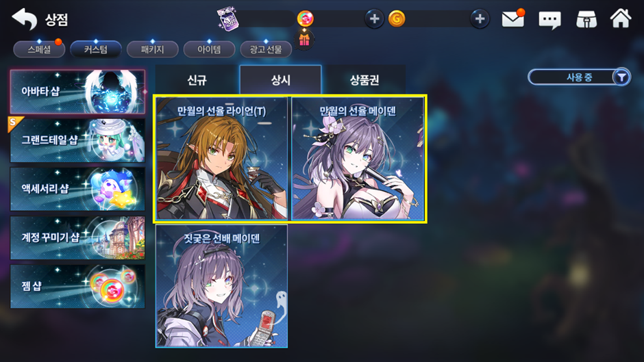Go back with the return arrow icon
The width and height of the screenshot is (644, 362).
(x=24, y=19)
